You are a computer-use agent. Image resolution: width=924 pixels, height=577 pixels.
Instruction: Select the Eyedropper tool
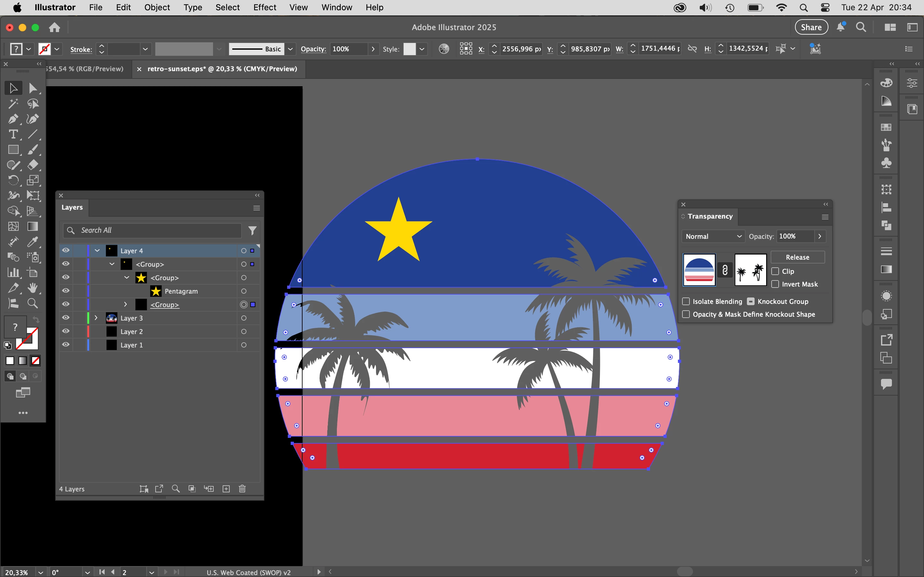click(x=33, y=242)
